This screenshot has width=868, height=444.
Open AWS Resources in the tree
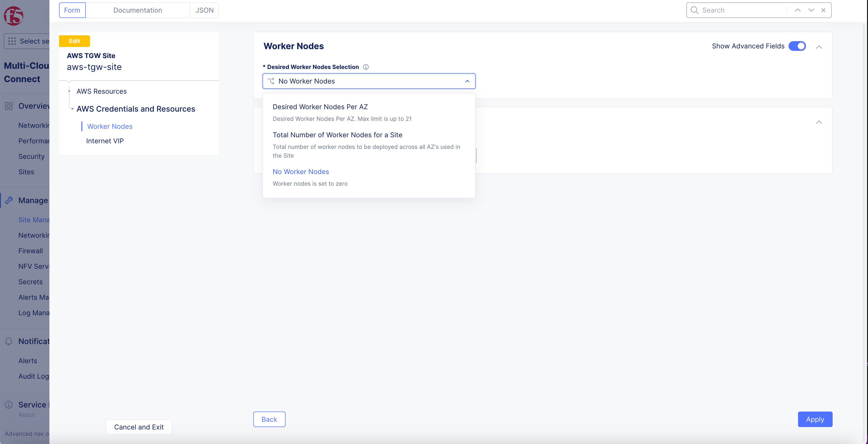pos(101,91)
